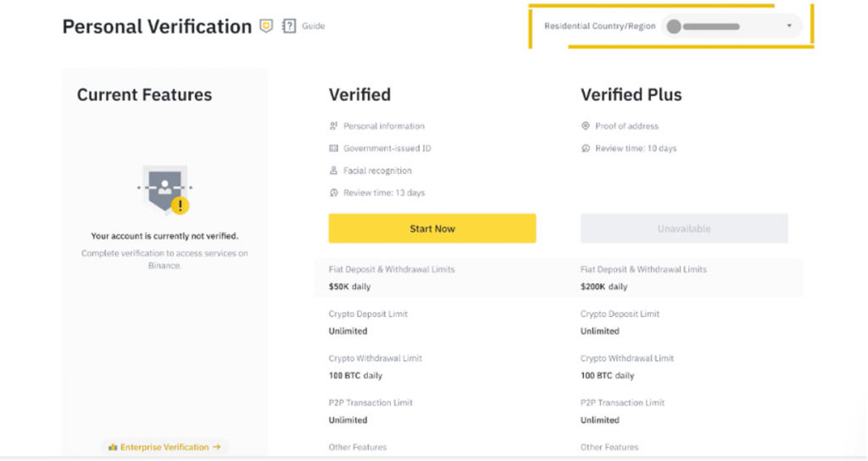868x461 pixels.
Task: Click Other Features label under Verified Plus
Action: point(609,447)
